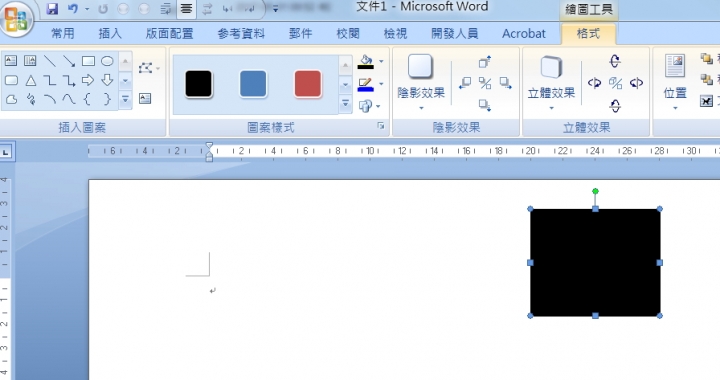The width and height of the screenshot is (720, 380).
Task: Select the elbow arrow connector shape
Action: pos(69,81)
